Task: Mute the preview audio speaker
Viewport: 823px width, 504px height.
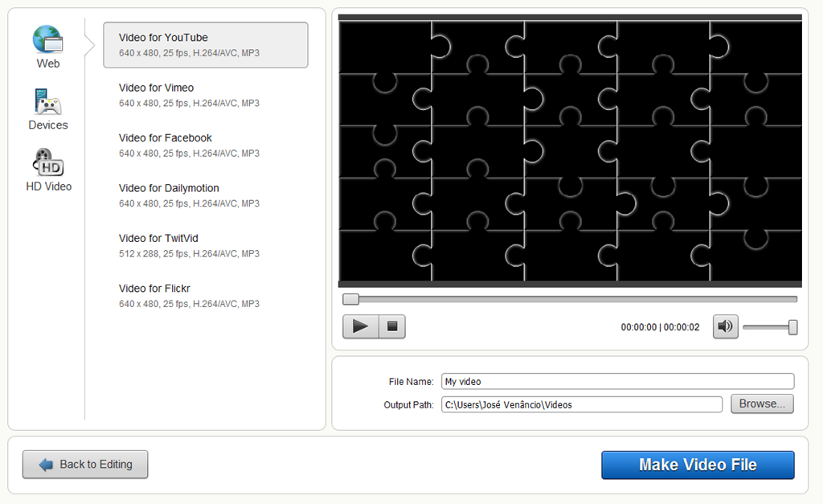Action: point(724,326)
